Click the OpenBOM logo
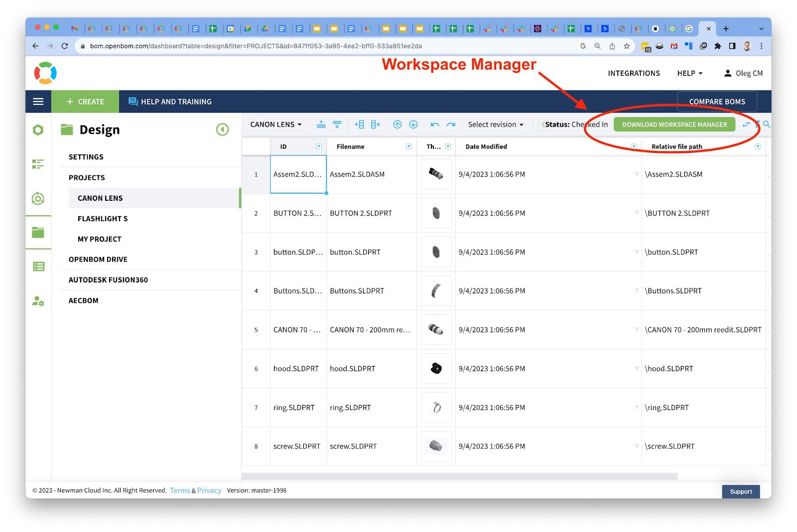 (x=45, y=73)
